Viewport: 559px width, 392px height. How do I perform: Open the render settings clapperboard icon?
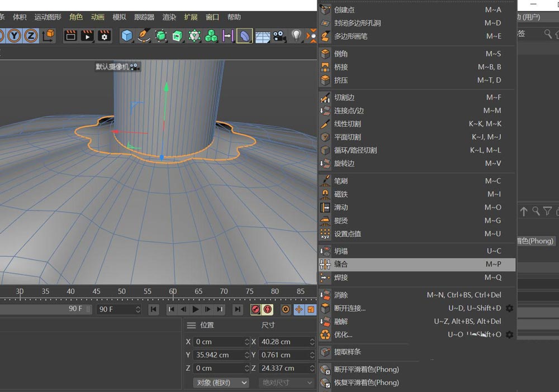tap(104, 36)
